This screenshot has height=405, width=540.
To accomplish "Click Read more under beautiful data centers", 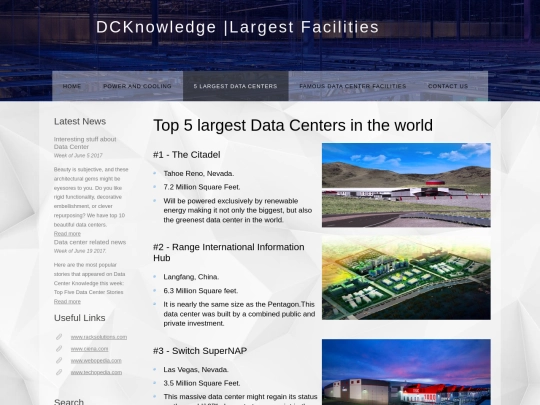I will tap(67, 233).
